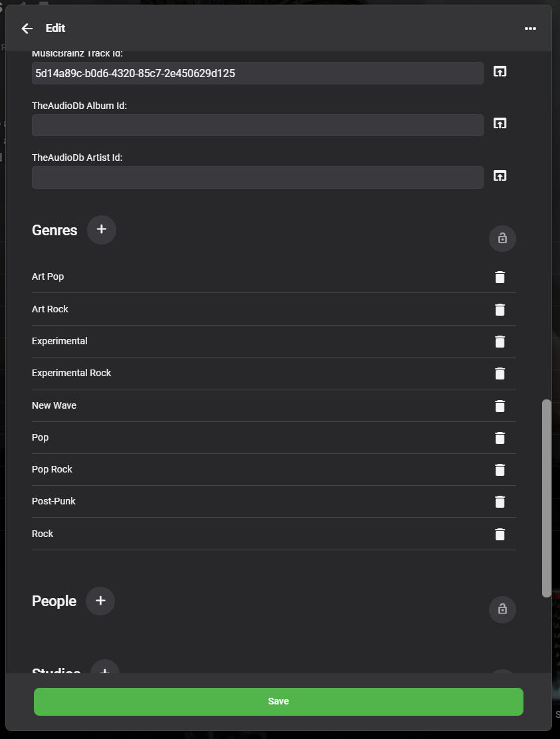Focus the TheAudioDb Album Id field
The width and height of the screenshot is (560, 739).
pyautogui.click(x=257, y=126)
